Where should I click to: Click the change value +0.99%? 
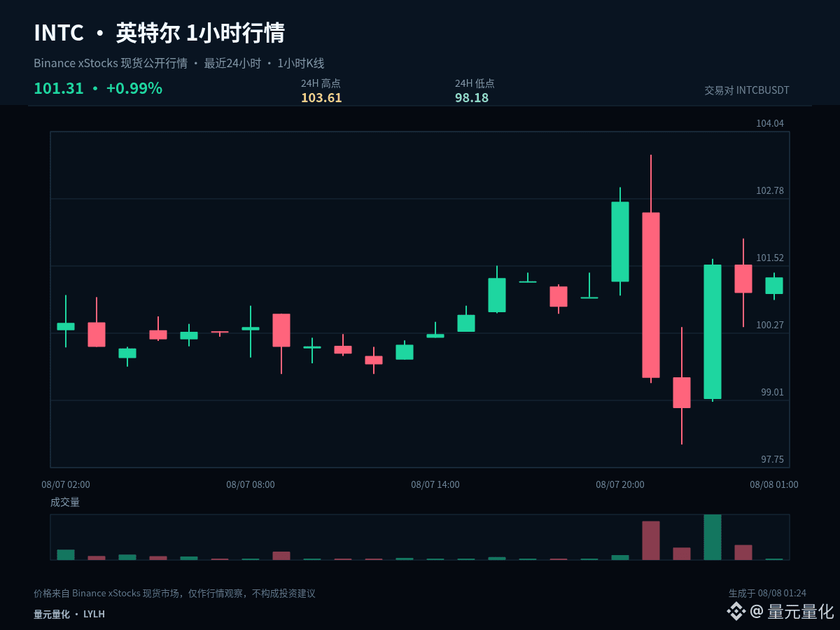pyautogui.click(x=134, y=88)
